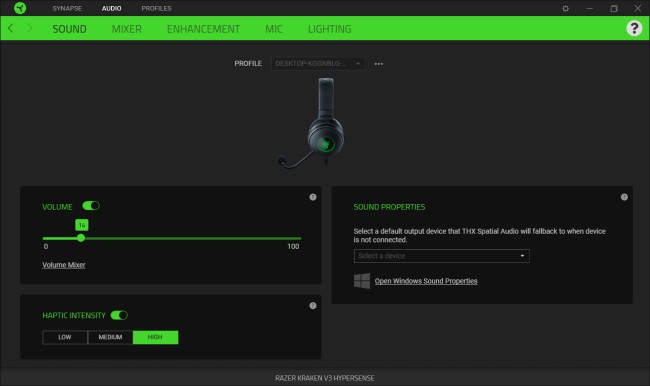Click Razer Kraken V3 HyperSense device label
The height and width of the screenshot is (386, 650).
point(325,378)
